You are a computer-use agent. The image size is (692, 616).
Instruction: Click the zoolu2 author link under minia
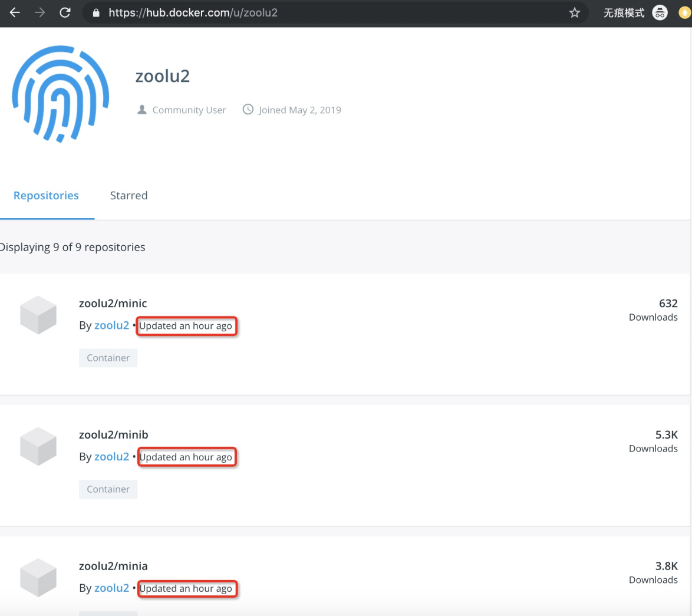click(x=111, y=588)
